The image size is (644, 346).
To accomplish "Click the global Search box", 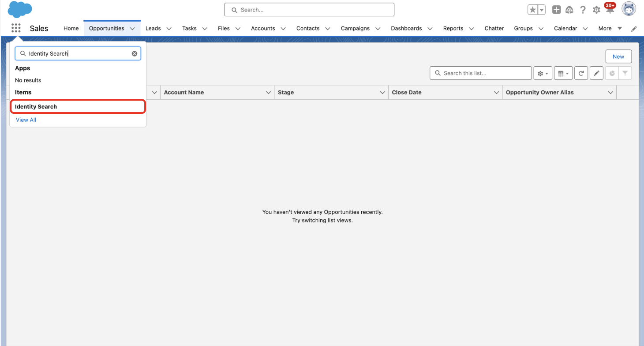I will pyautogui.click(x=309, y=10).
